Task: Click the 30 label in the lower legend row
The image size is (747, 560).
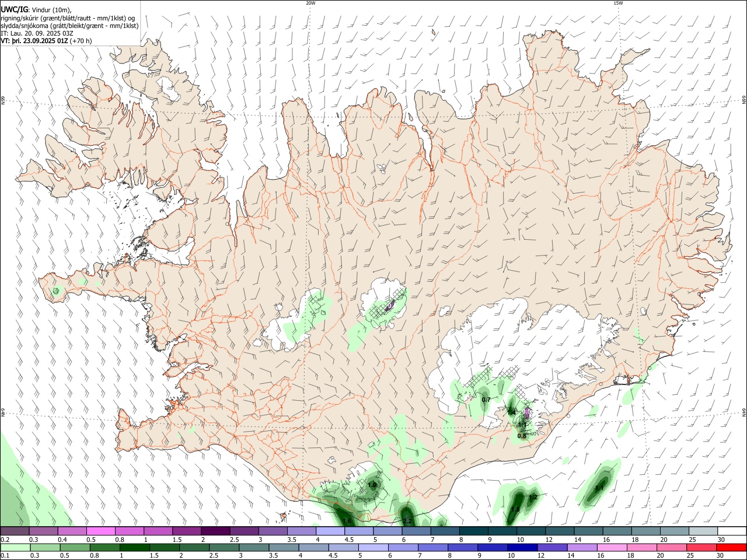Action: [x=721, y=556]
